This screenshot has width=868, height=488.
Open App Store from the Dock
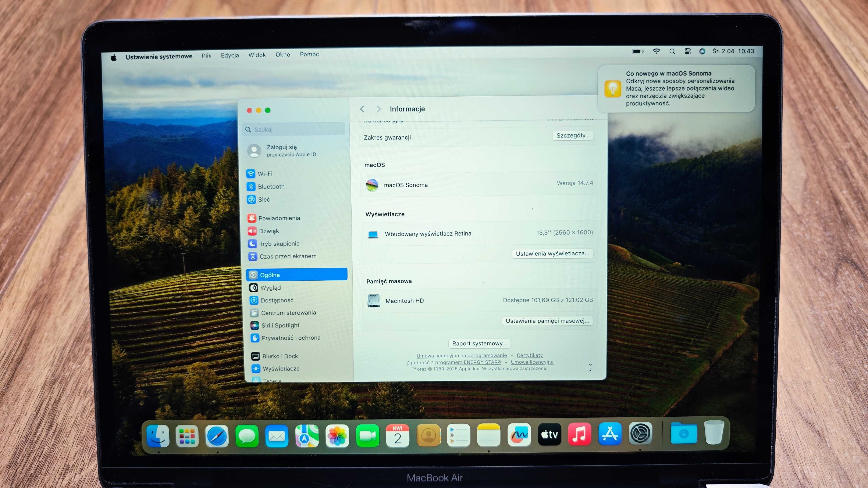[610, 434]
